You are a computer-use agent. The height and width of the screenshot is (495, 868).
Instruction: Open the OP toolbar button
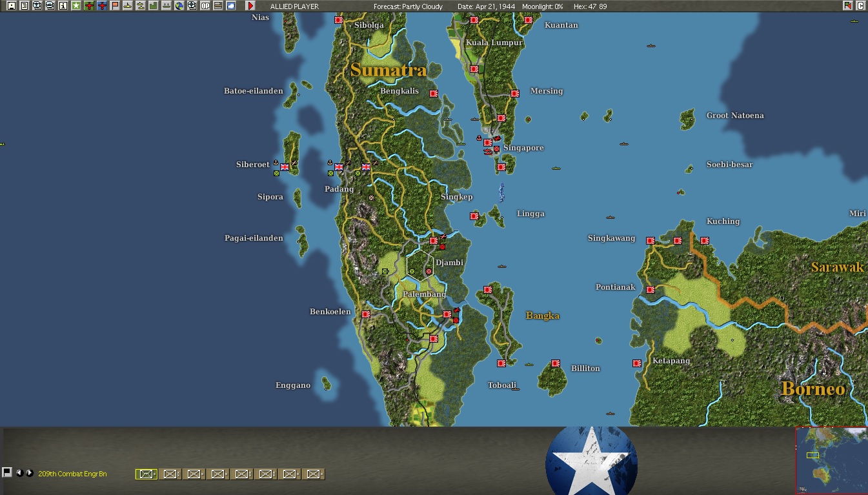click(205, 6)
